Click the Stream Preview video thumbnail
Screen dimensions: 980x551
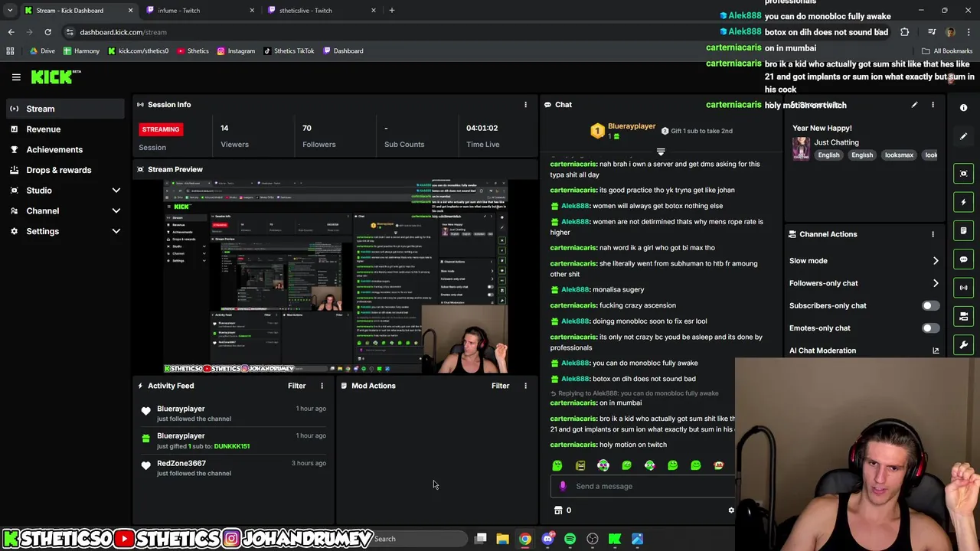coord(336,277)
